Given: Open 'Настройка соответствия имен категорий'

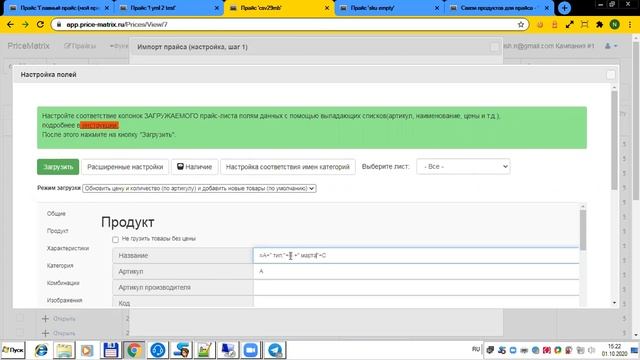Looking at the screenshot, I should (288, 167).
